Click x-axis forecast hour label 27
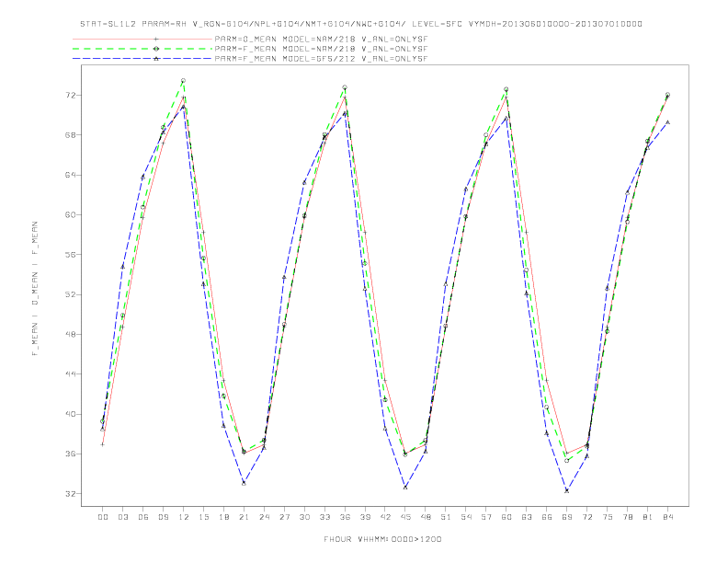The image size is (728, 563). 284,517
